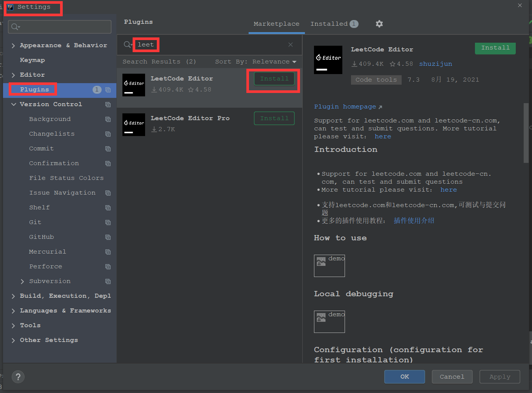Open the Plugin homepage link
This screenshot has width=532, height=393.
[348, 107]
